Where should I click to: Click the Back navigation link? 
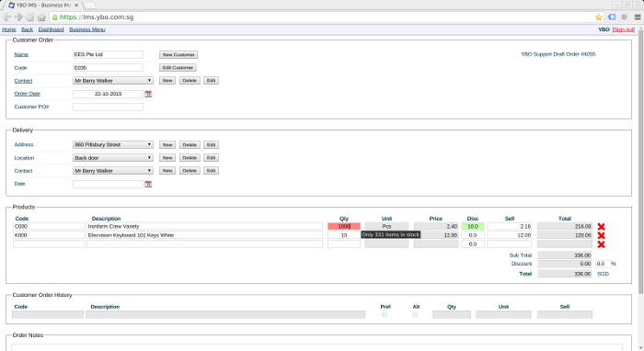click(x=27, y=29)
